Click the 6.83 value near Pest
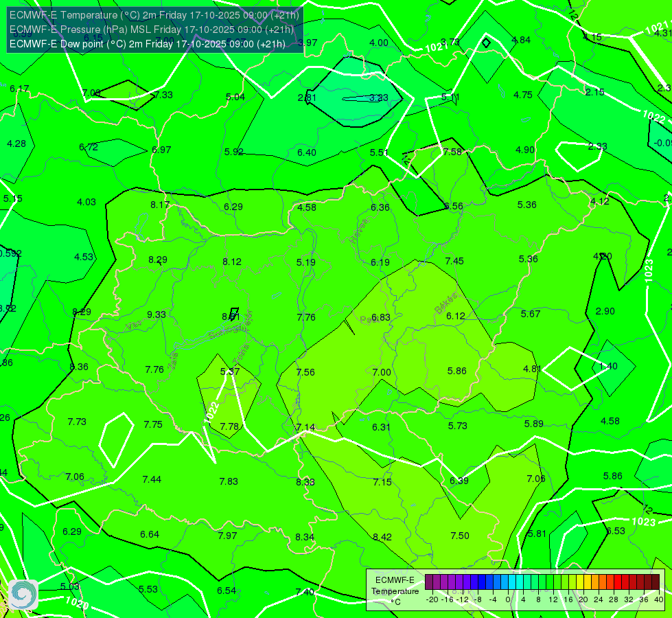The width and height of the screenshot is (672, 618). click(x=381, y=317)
